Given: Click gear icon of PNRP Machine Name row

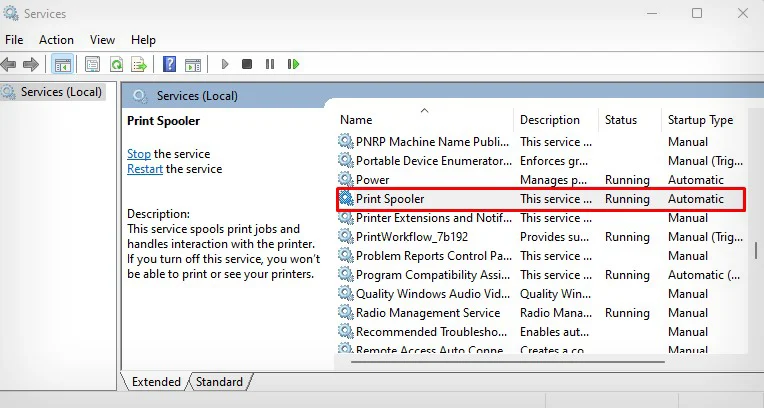Looking at the screenshot, I should tap(346, 141).
